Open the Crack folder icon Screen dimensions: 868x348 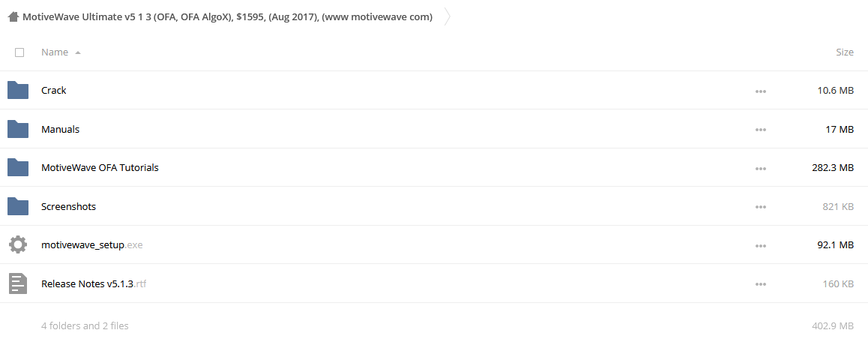[x=18, y=90]
